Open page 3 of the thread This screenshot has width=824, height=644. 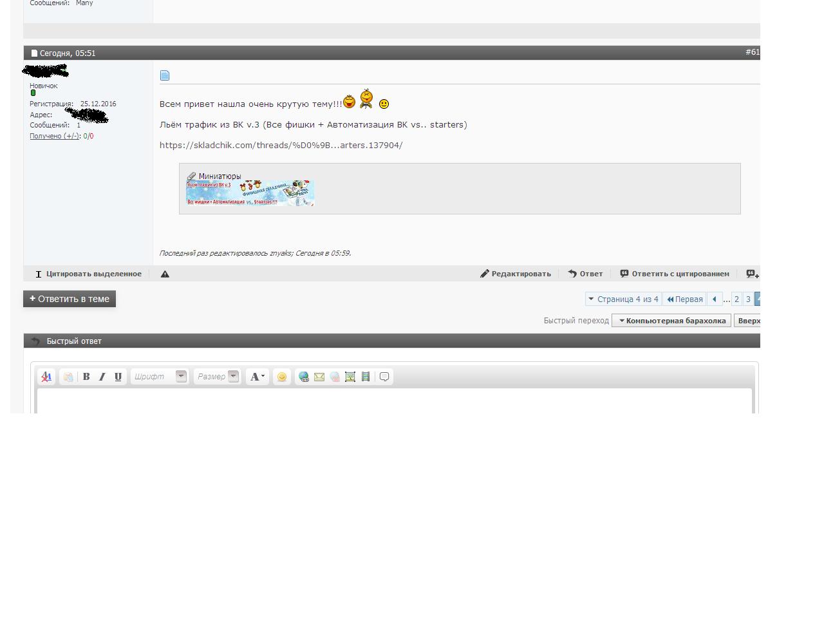748,299
